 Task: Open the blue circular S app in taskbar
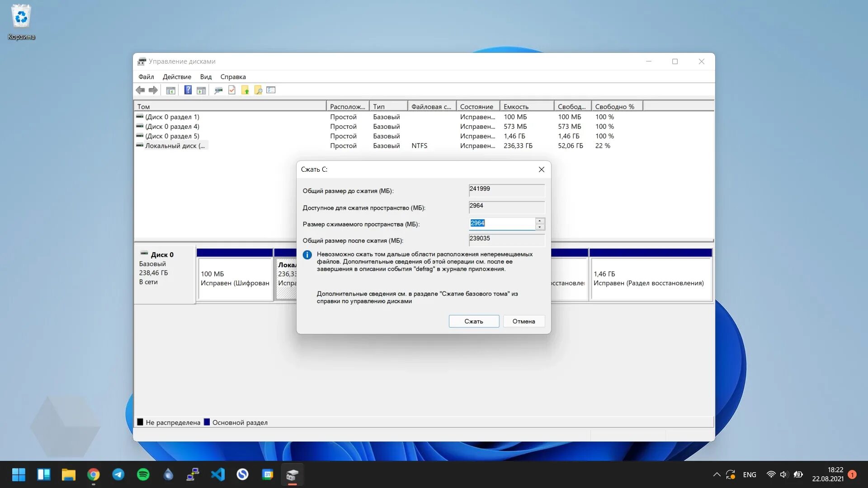[243, 474]
